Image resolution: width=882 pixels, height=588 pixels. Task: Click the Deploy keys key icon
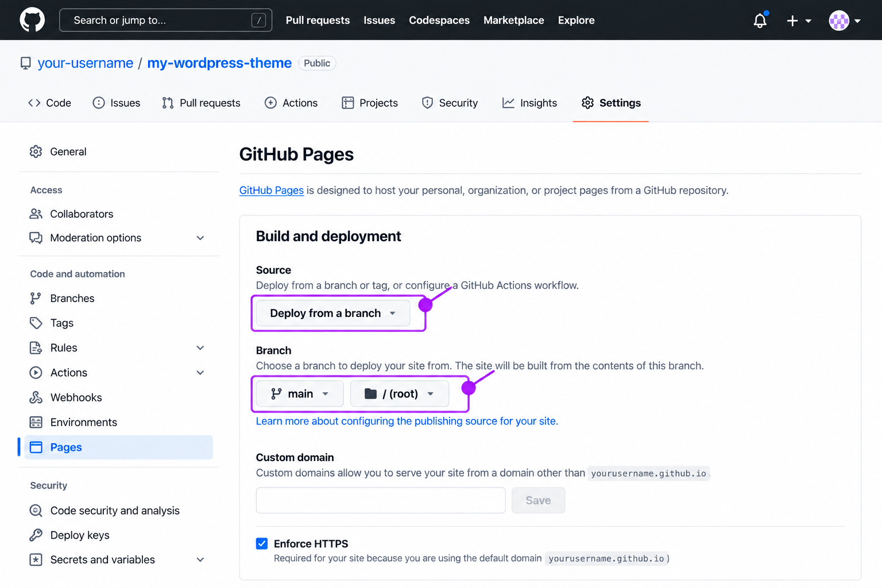(x=36, y=535)
